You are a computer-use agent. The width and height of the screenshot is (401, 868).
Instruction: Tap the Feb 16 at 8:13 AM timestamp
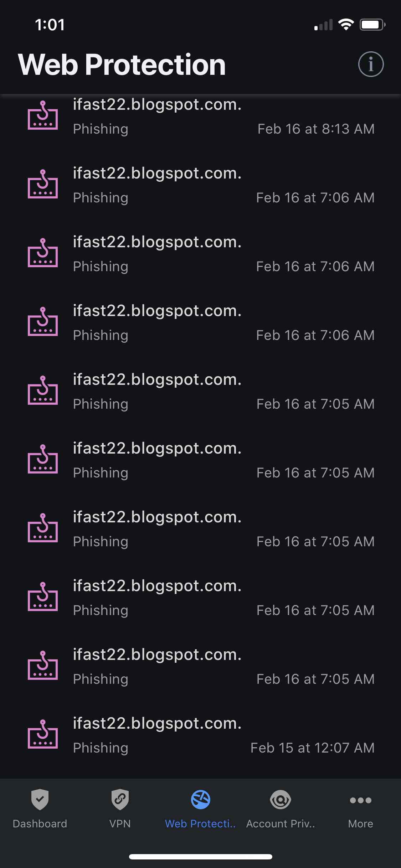tap(316, 129)
